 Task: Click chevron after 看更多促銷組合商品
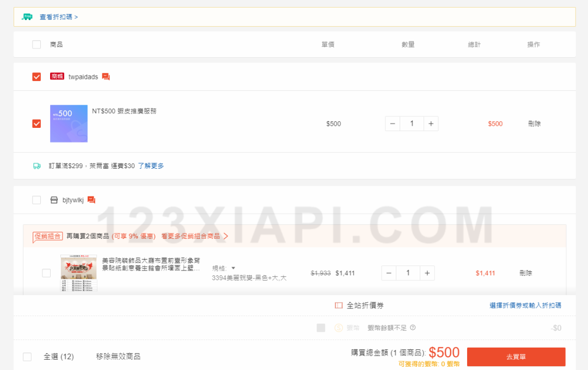point(226,236)
